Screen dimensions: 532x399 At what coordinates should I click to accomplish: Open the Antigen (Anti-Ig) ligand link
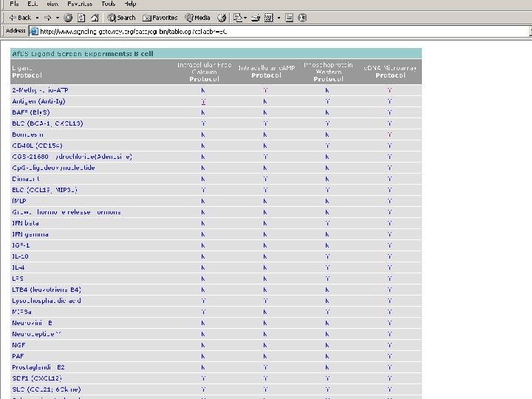(38, 101)
